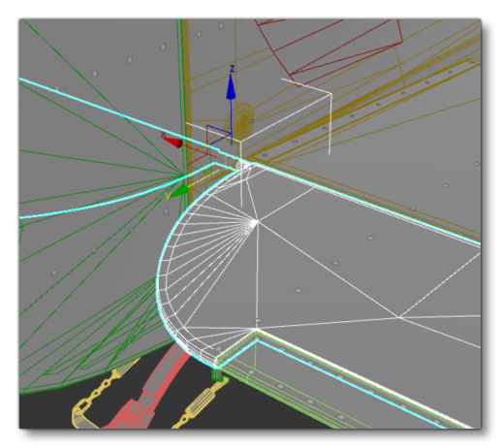
Task: Click the center vertex of the white fan mesh
Action: pyautogui.click(x=254, y=223)
